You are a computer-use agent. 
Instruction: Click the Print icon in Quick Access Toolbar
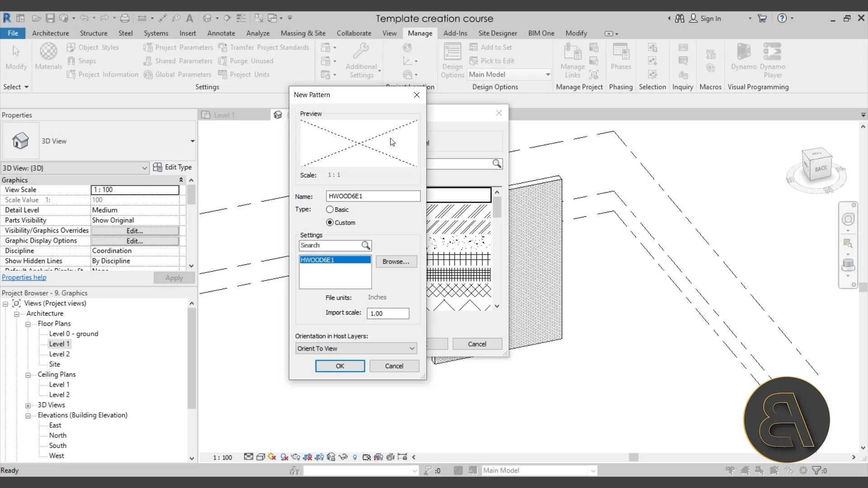(x=125, y=18)
